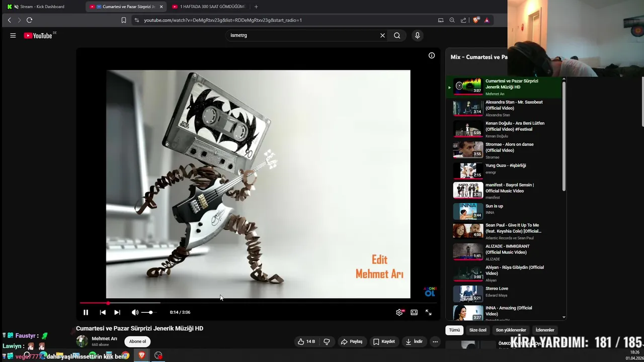The image size is (644, 362).
Task: Select Son yüklenenler filter chip
Action: [511, 330]
